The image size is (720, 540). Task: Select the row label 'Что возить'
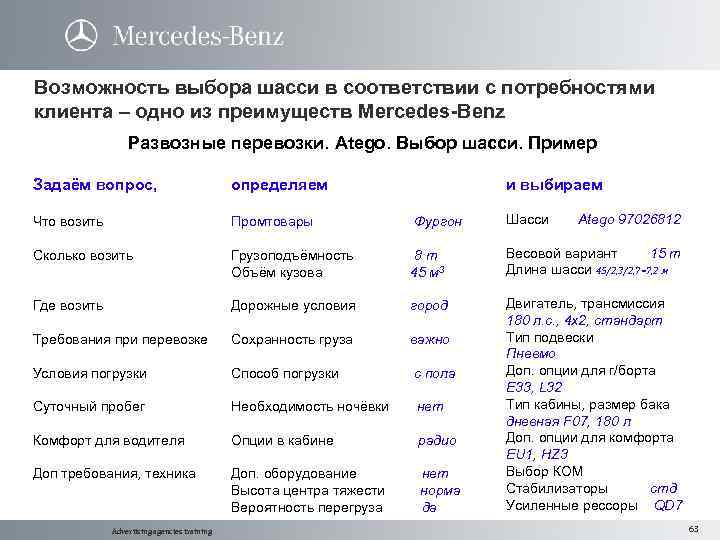point(68,222)
